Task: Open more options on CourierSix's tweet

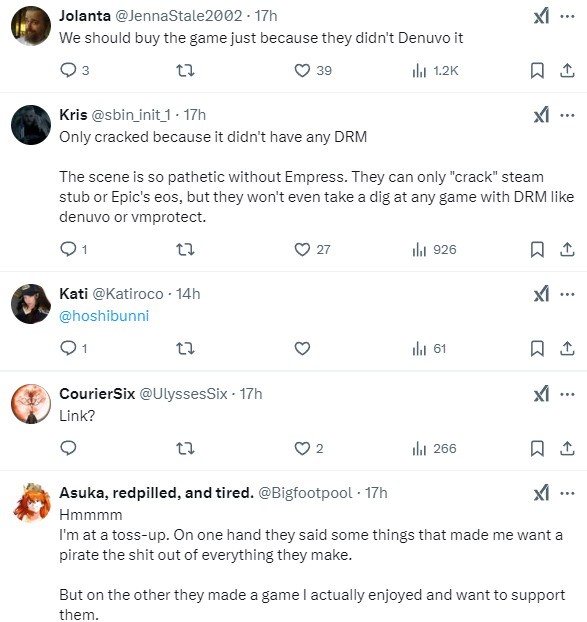Action: click(x=567, y=394)
